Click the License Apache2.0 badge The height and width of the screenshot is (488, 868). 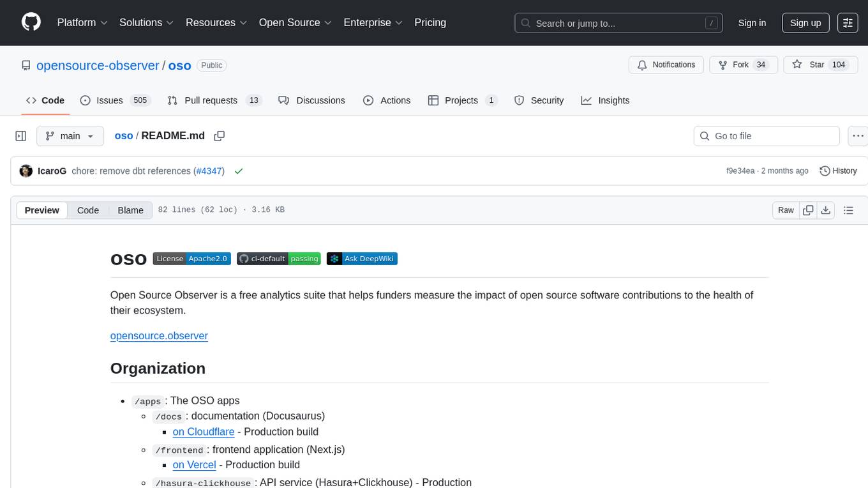(191, 259)
